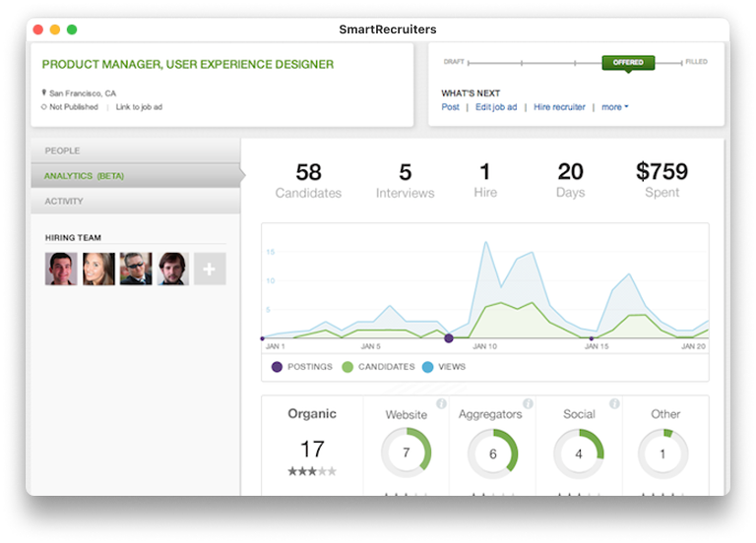The height and width of the screenshot is (543, 756).
Task: Open the People tab
Action: 136,151
